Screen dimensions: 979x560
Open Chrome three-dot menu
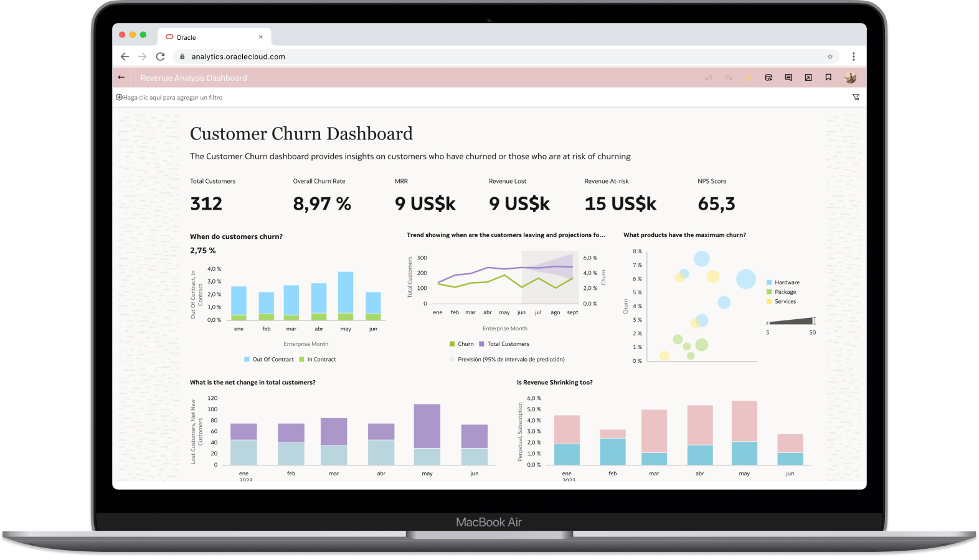tap(853, 57)
